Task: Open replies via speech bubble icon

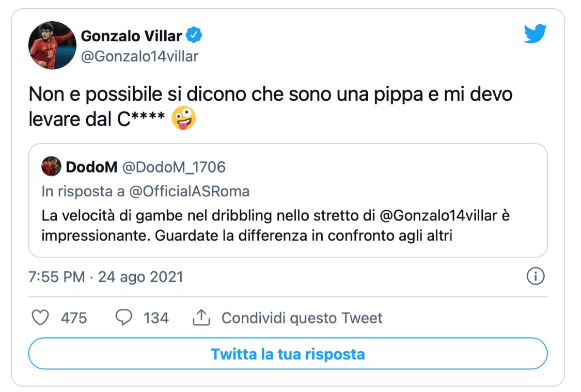Action: [123, 318]
